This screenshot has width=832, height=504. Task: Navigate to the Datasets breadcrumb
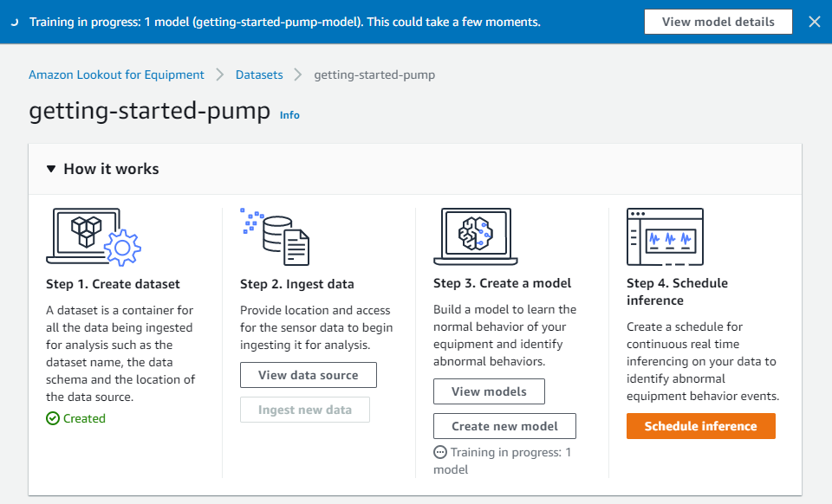tap(259, 74)
